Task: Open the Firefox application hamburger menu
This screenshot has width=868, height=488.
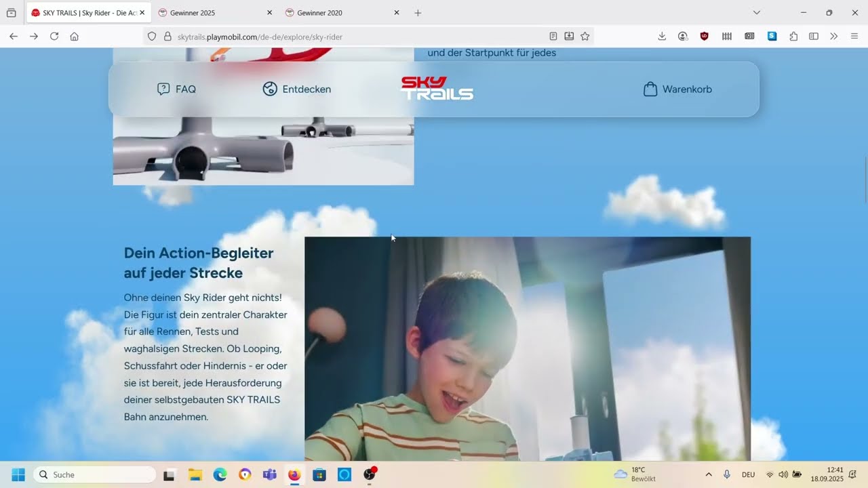Action: (x=854, y=37)
